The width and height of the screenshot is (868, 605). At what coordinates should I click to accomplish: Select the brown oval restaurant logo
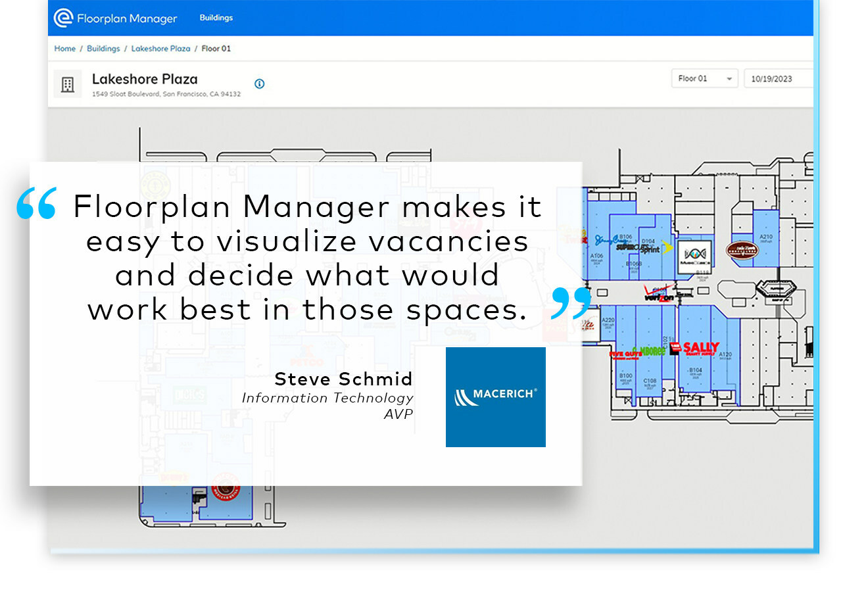pyautogui.click(x=742, y=250)
